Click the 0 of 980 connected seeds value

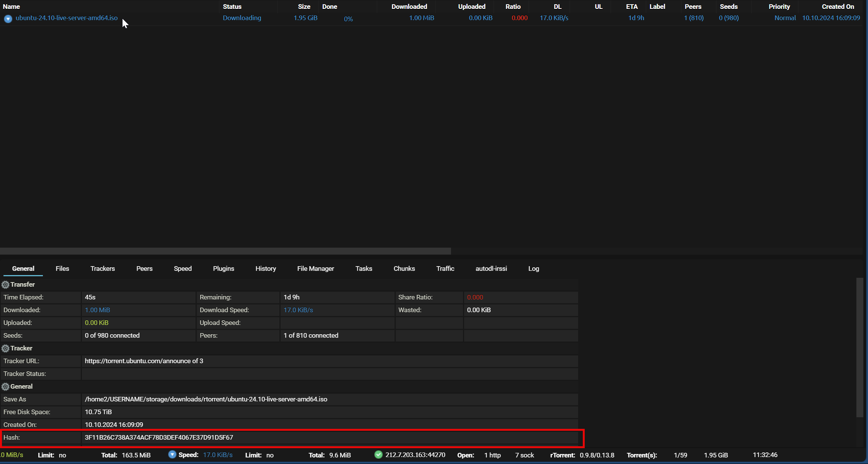pos(112,335)
